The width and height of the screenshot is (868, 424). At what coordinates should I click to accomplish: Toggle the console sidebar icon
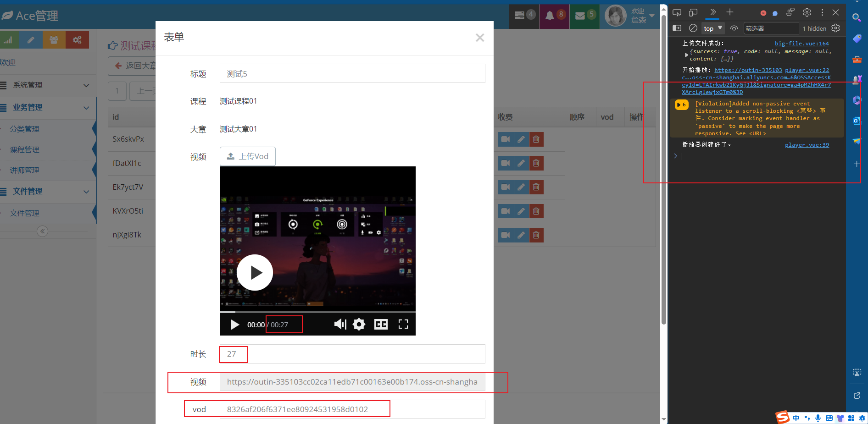[677, 28]
